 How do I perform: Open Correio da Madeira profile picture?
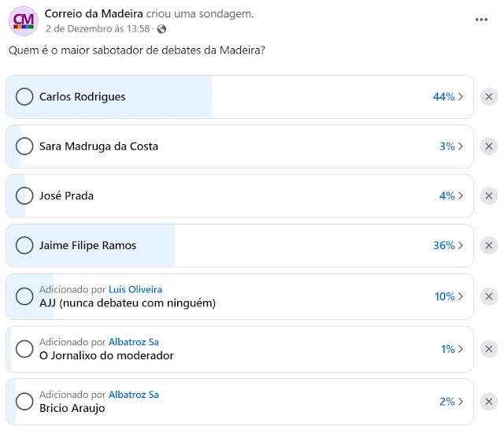click(24, 20)
